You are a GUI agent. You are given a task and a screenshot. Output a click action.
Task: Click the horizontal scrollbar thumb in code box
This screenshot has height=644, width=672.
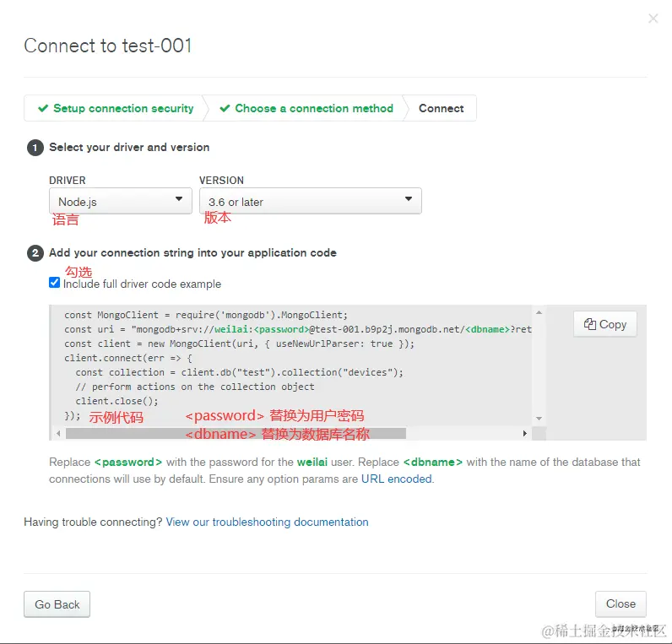tap(236, 434)
